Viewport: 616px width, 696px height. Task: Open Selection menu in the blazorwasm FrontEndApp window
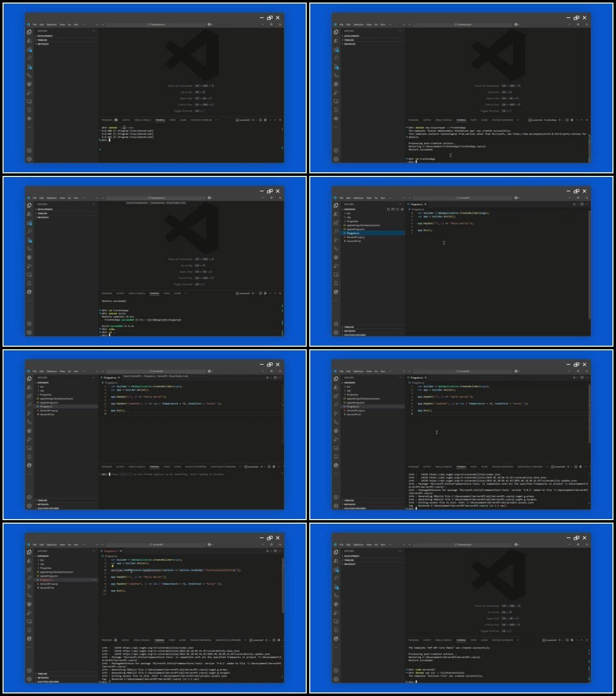(358, 24)
